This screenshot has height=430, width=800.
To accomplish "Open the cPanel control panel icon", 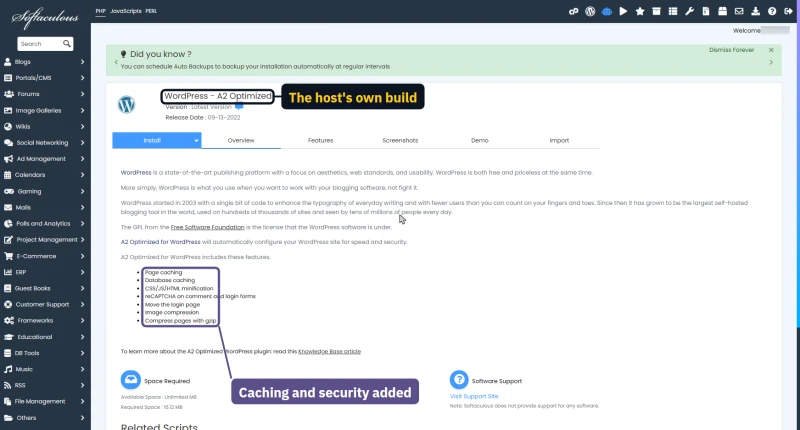I will point(573,11).
